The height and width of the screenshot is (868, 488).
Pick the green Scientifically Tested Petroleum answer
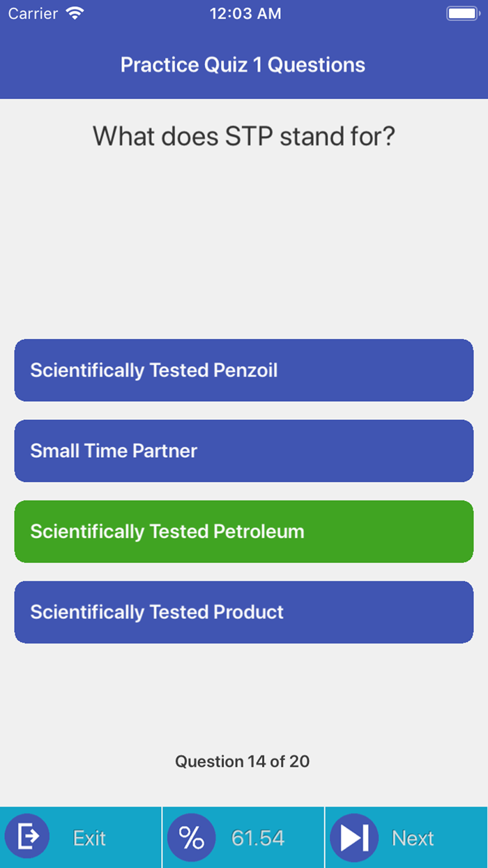pyautogui.click(x=244, y=532)
